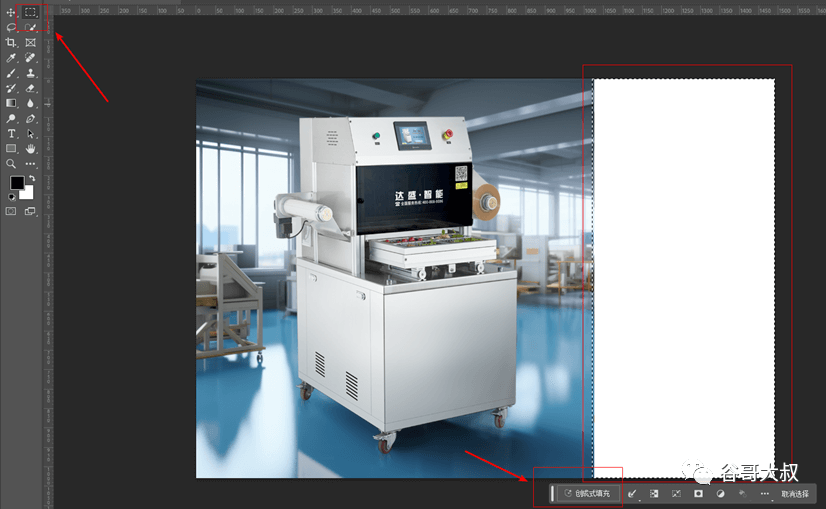
Task: Toggle Quick Mask mode icon
Action: pyautogui.click(x=11, y=211)
